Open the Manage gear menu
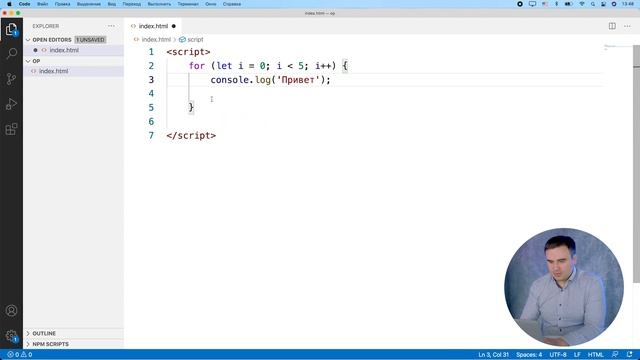Image resolution: width=640 pixels, height=360 pixels. coord(11,336)
